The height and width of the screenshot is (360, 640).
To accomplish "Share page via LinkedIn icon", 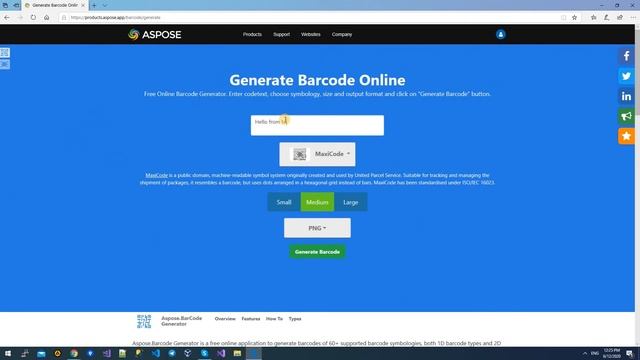I will point(626,96).
